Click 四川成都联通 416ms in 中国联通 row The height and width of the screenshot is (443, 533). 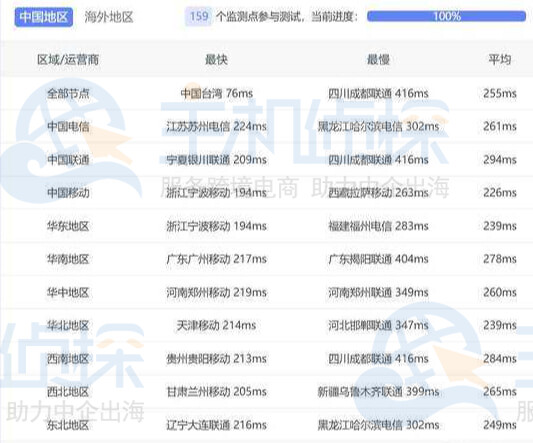[x=378, y=159]
